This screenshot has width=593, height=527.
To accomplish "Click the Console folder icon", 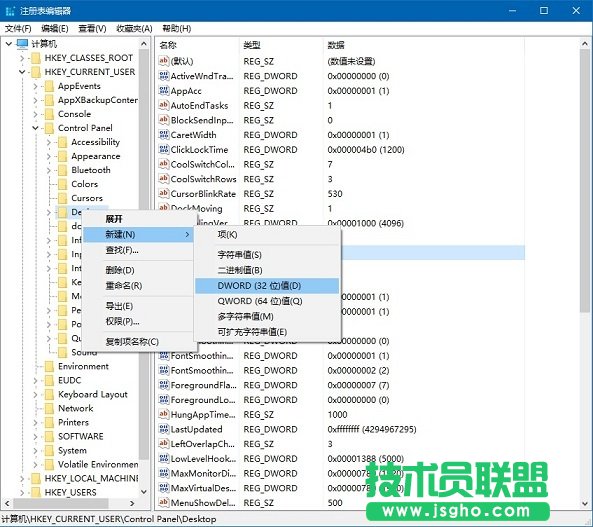I will click(x=49, y=114).
